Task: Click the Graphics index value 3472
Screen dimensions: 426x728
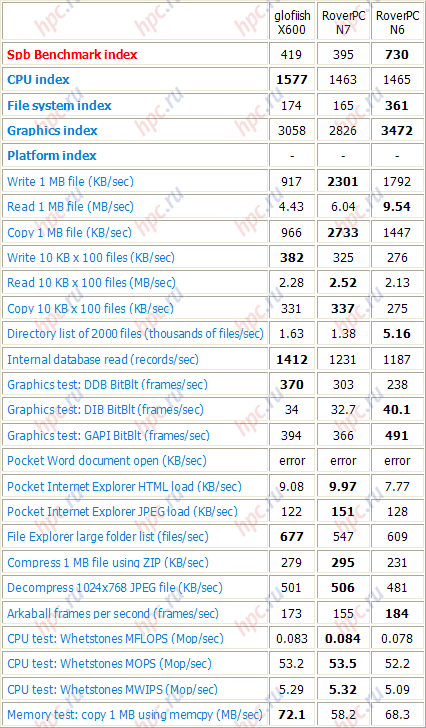Action: pyautogui.click(x=397, y=131)
